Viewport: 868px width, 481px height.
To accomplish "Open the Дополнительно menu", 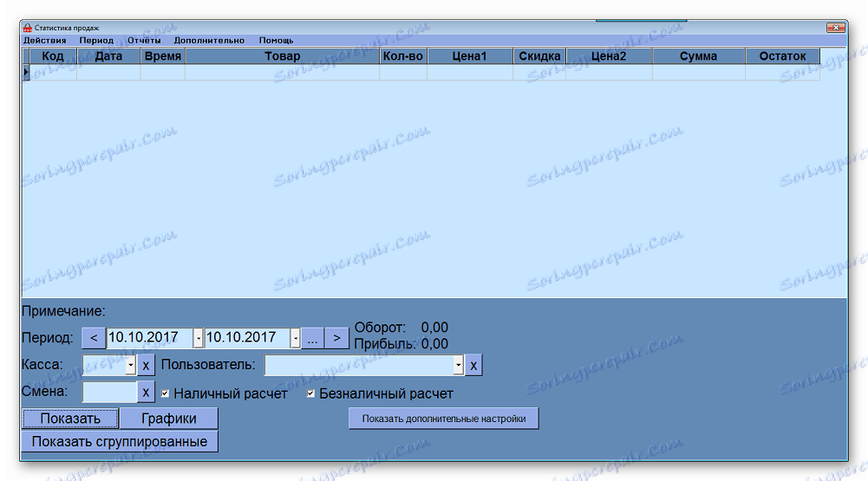I will tap(209, 41).
